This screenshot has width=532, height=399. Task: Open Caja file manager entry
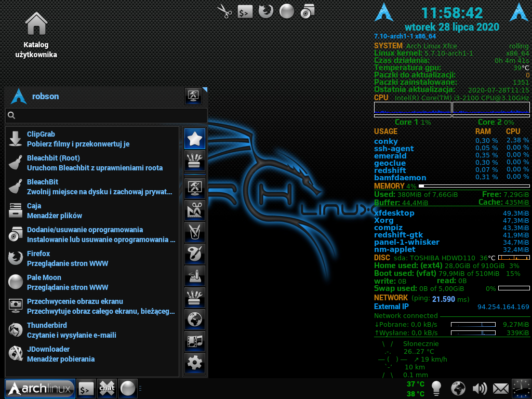(x=92, y=211)
